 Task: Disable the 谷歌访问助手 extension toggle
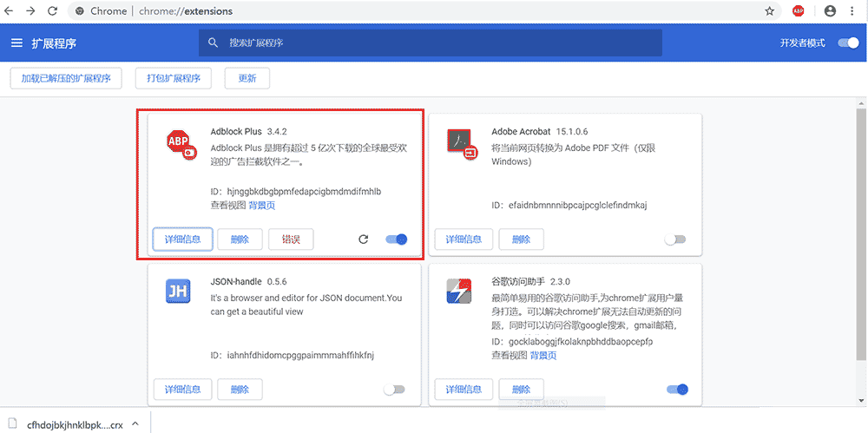(x=677, y=390)
